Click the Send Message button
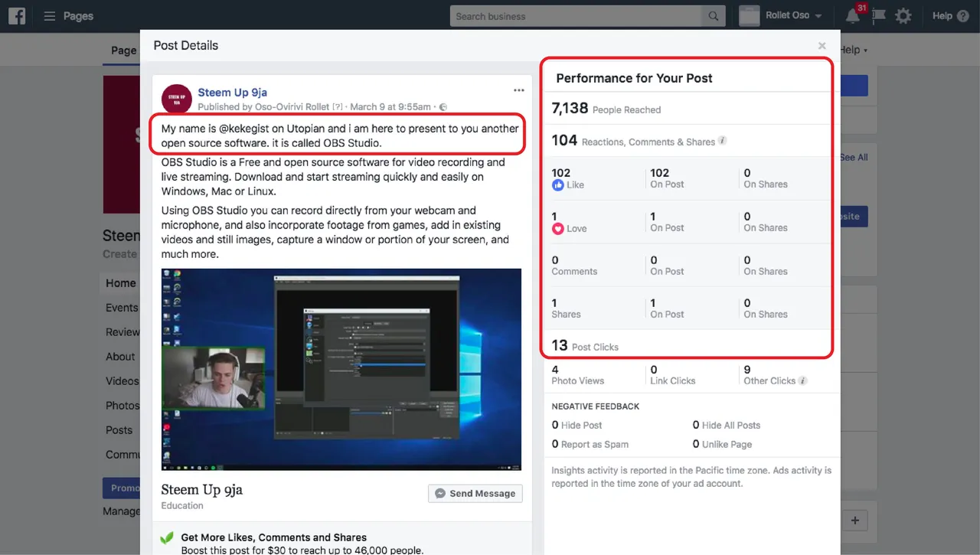Viewport: 980px width, 555px height. click(475, 494)
